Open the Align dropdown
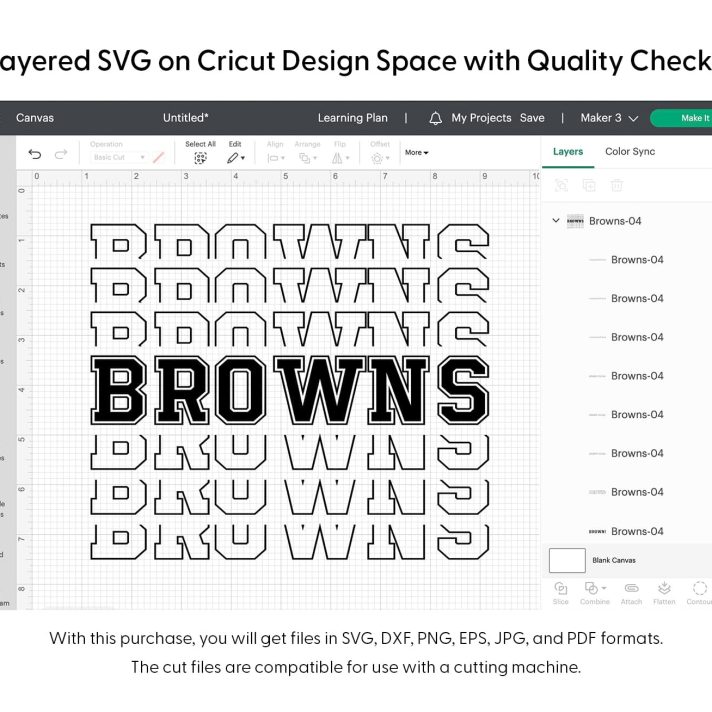 tap(276, 158)
